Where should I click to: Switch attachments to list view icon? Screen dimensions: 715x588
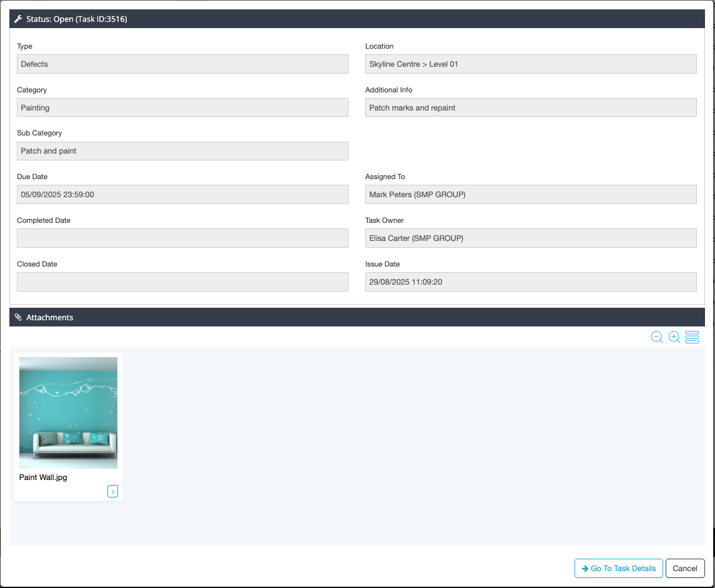click(x=692, y=337)
